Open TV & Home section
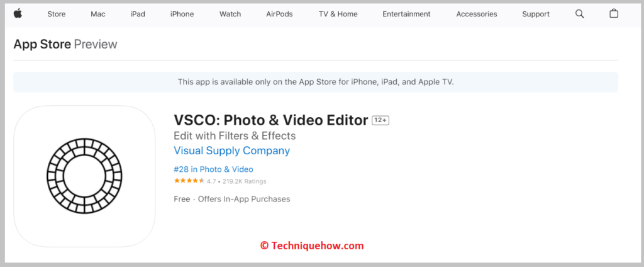The image size is (644, 267). coord(338,14)
